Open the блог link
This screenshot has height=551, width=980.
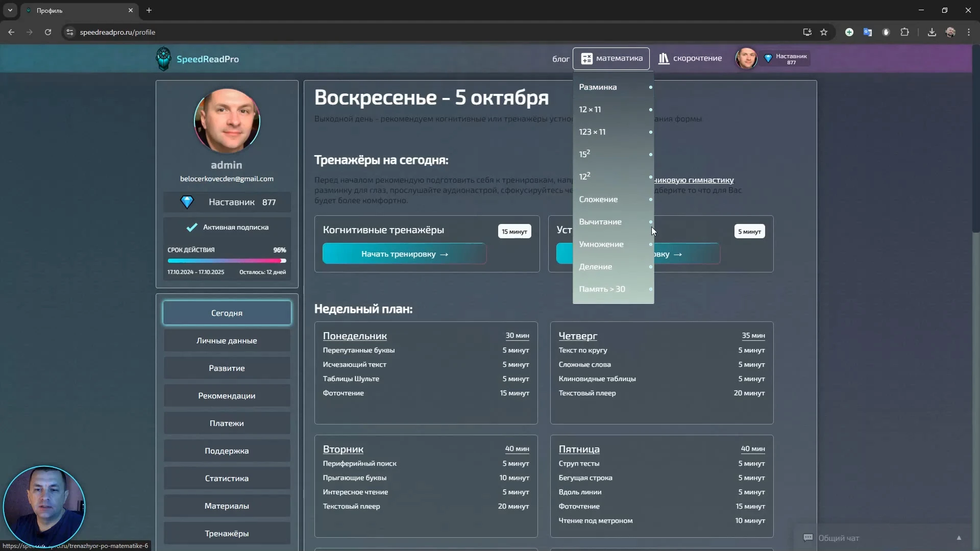click(x=560, y=59)
